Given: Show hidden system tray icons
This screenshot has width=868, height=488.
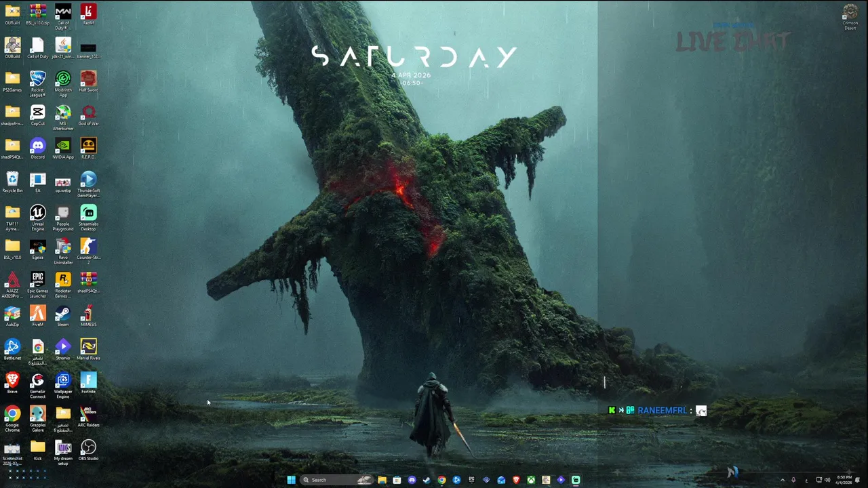Looking at the screenshot, I should coord(783,480).
